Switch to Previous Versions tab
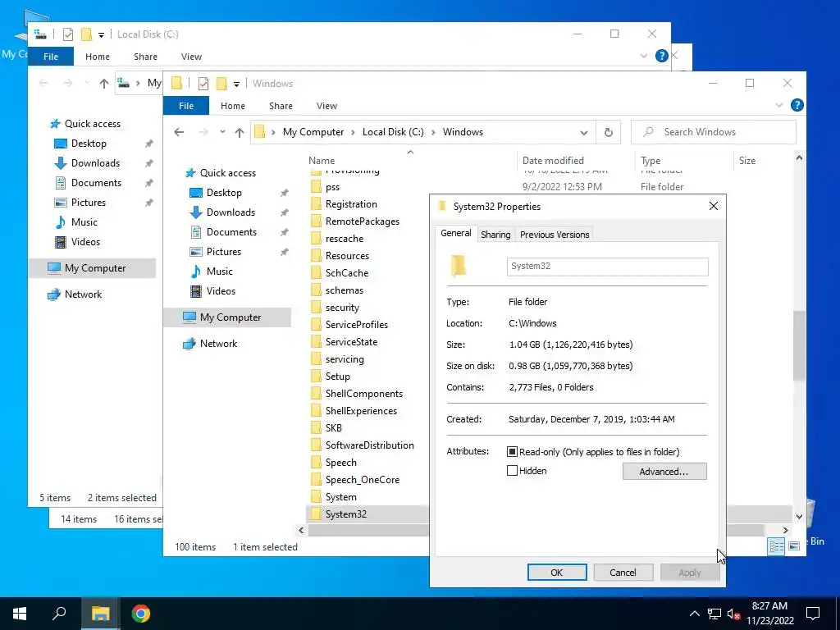 pyautogui.click(x=555, y=235)
